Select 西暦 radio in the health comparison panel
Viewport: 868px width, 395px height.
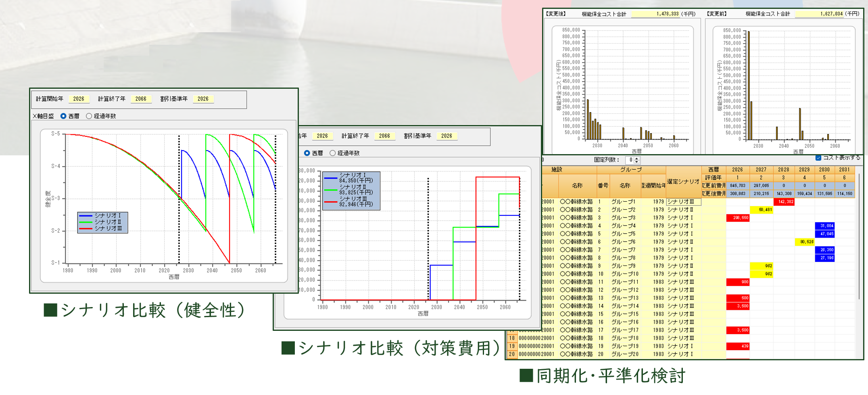(x=63, y=116)
